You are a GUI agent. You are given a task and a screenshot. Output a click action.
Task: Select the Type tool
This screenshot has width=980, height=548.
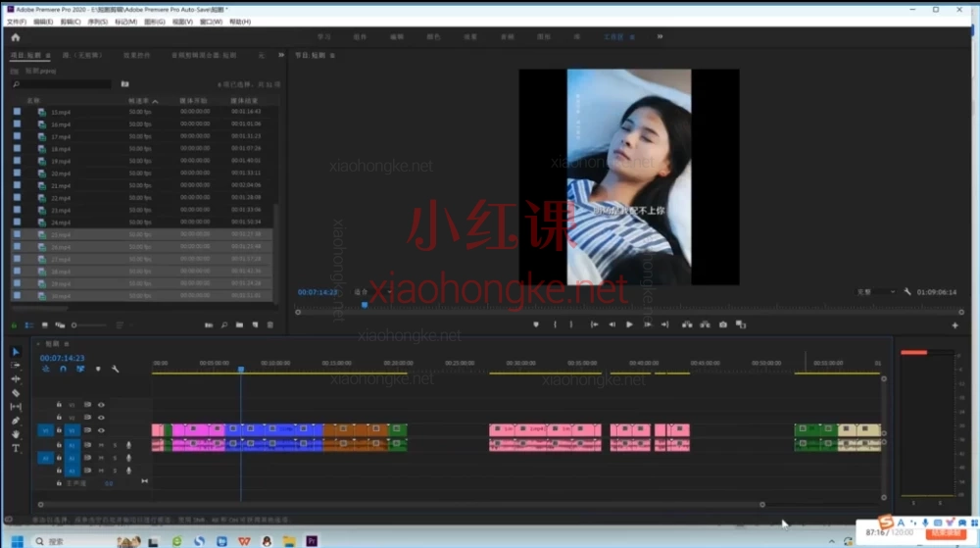tap(16, 448)
